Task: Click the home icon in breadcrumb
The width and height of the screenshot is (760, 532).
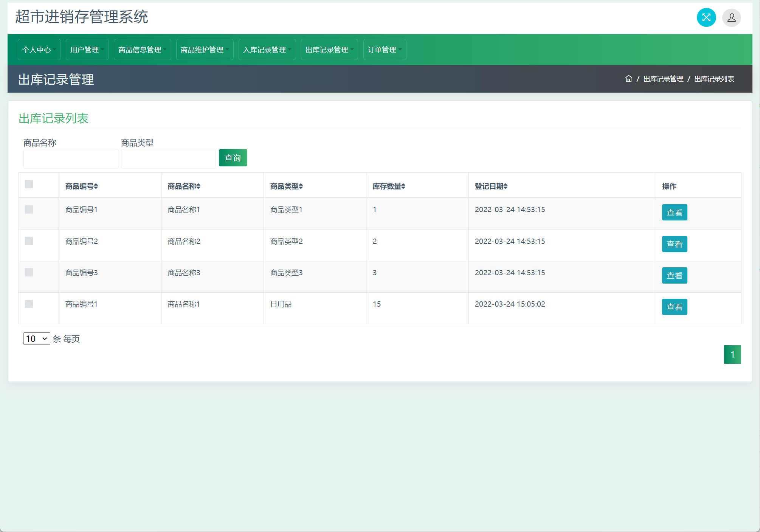Action: point(628,79)
